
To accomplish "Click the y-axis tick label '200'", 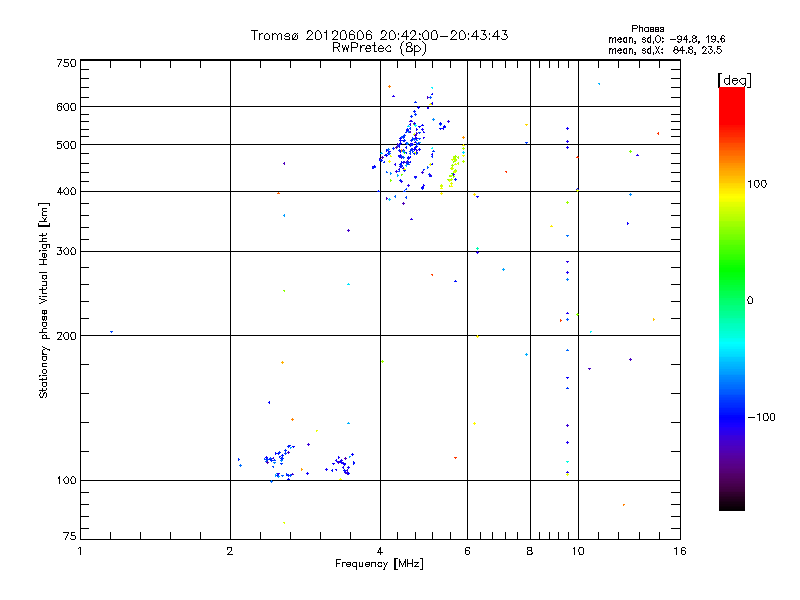I will pyautogui.click(x=67, y=336).
